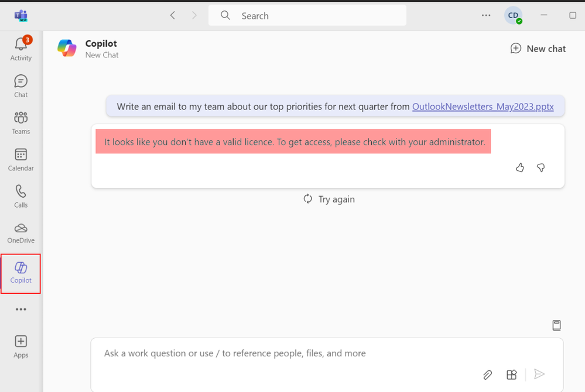This screenshot has width=585, height=392.
Task: Click the invalid licence error message
Action: point(293,142)
